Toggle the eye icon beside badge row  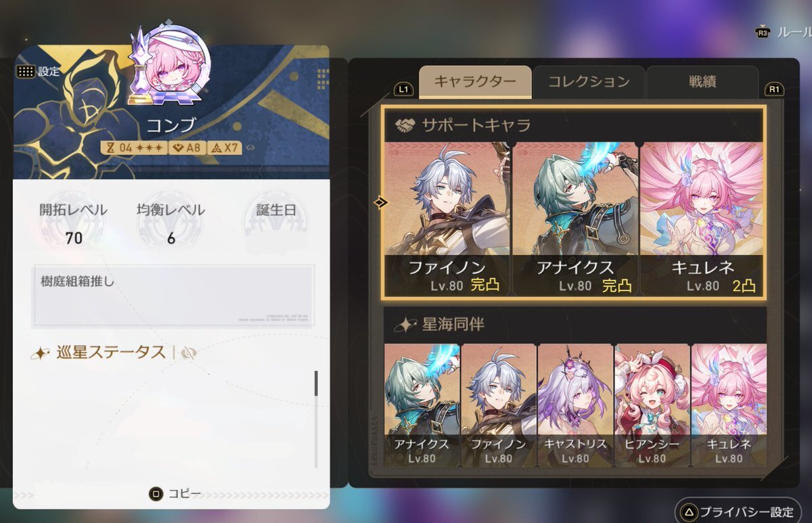coord(250,147)
